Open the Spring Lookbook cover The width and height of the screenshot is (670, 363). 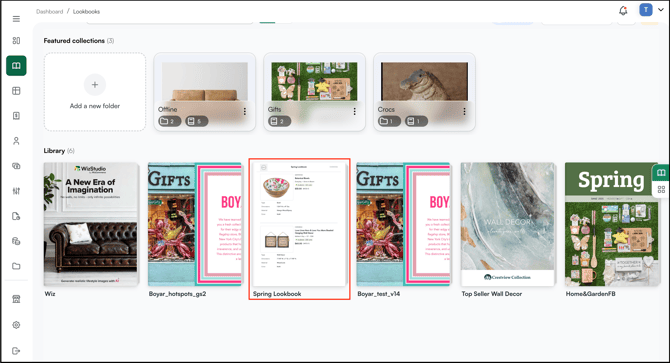coord(300,224)
